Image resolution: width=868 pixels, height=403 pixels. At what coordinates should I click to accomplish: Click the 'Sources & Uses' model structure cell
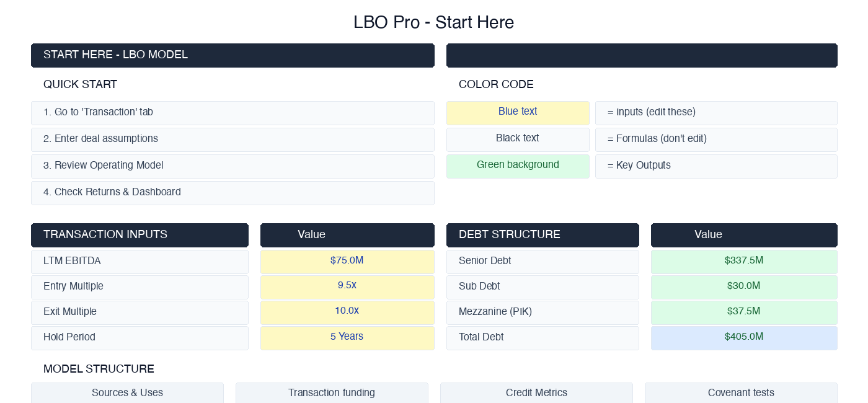coord(127,393)
